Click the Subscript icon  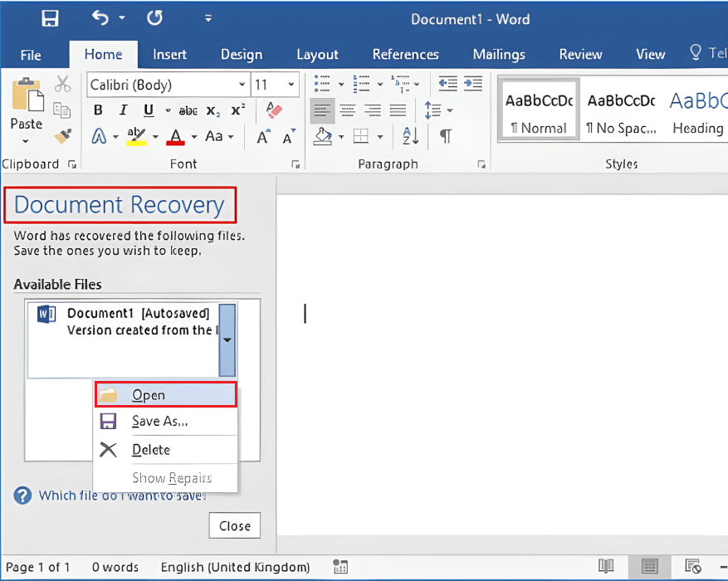[212, 110]
